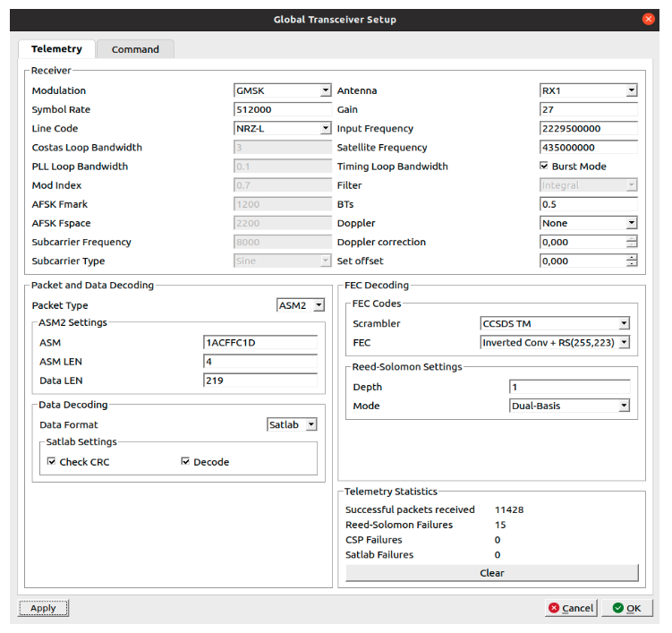Image resolution: width=672 pixels, height=633 pixels.
Task: Click the CSP Failures label
Action: point(374,540)
